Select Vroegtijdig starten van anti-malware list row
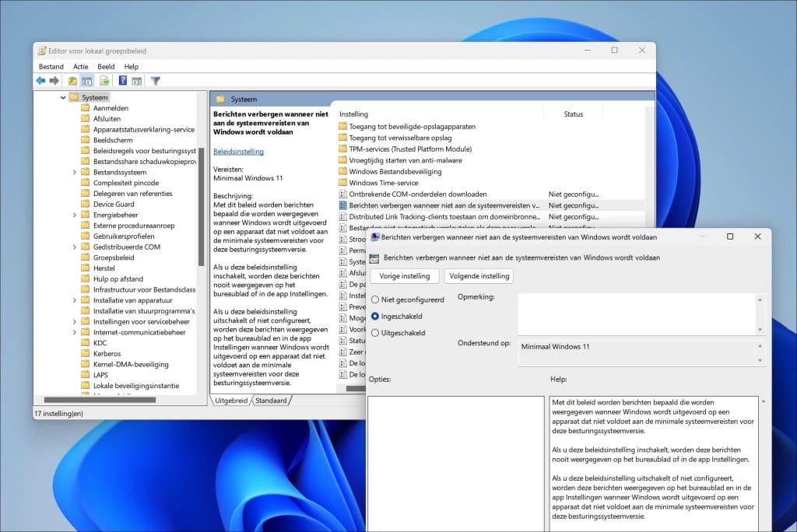 coord(405,160)
